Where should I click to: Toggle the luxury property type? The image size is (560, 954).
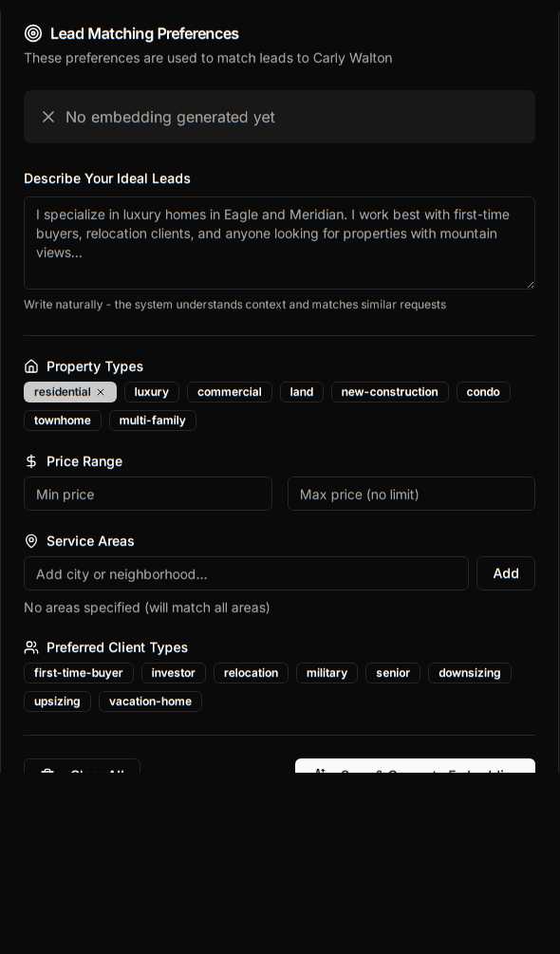pos(152,392)
